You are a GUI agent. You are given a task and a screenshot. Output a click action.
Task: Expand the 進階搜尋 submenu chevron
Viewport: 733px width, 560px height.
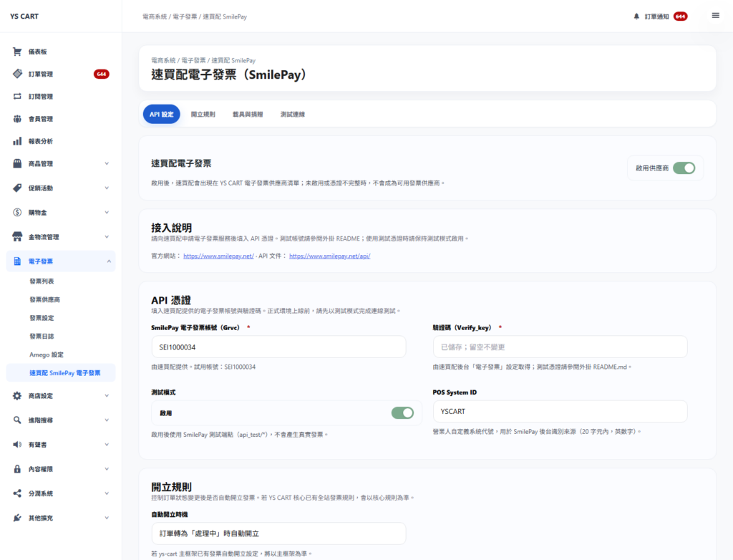click(x=107, y=420)
